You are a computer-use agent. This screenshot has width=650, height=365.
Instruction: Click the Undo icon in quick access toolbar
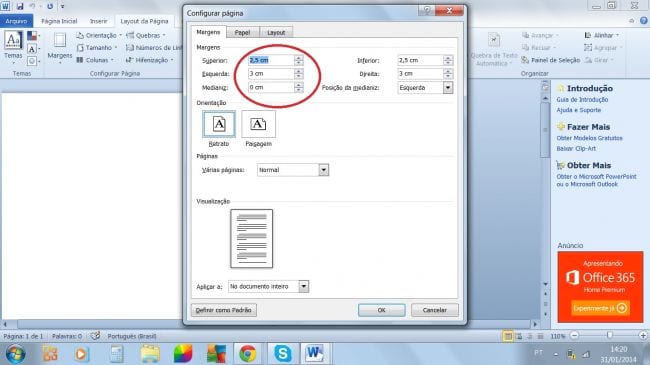pyautogui.click(x=32, y=7)
